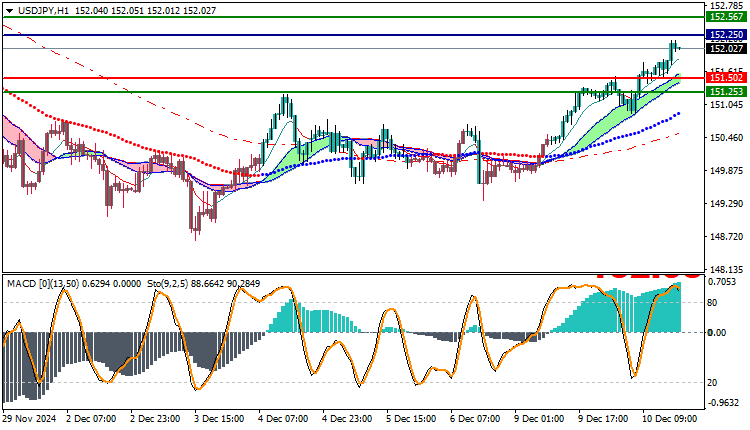Image resolution: width=750 pixels, height=430 pixels.
Task: Click the 29 Nov 2024 date label
Action: (29, 419)
